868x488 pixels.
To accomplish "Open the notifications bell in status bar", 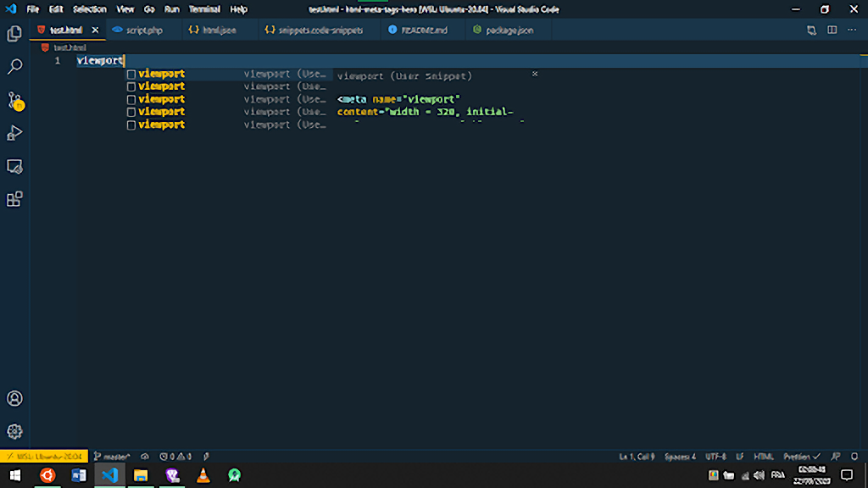I will [854, 457].
